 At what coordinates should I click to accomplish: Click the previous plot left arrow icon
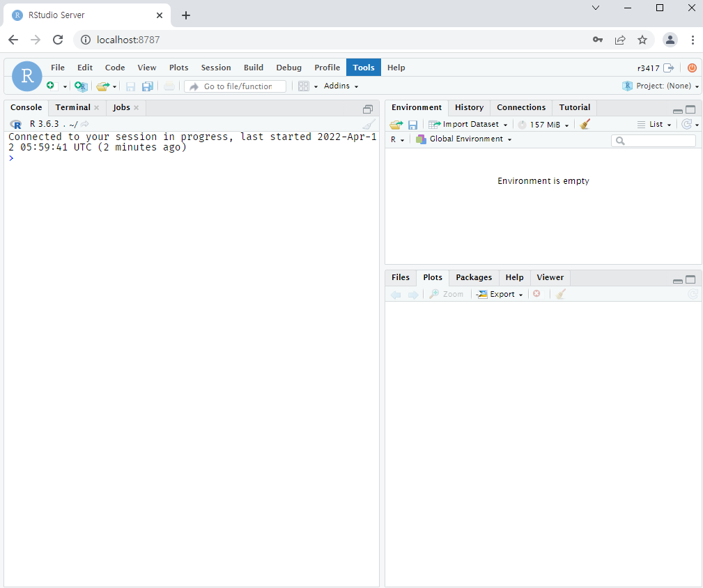click(x=396, y=295)
